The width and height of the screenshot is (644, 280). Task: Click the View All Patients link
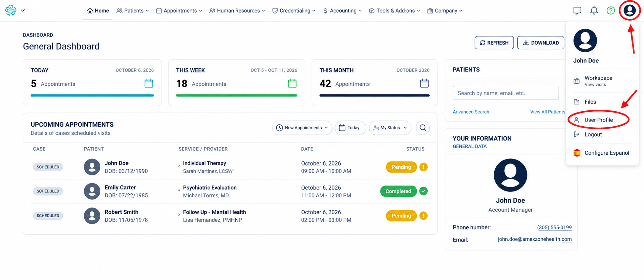pyautogui.click(x=548, y=112)
